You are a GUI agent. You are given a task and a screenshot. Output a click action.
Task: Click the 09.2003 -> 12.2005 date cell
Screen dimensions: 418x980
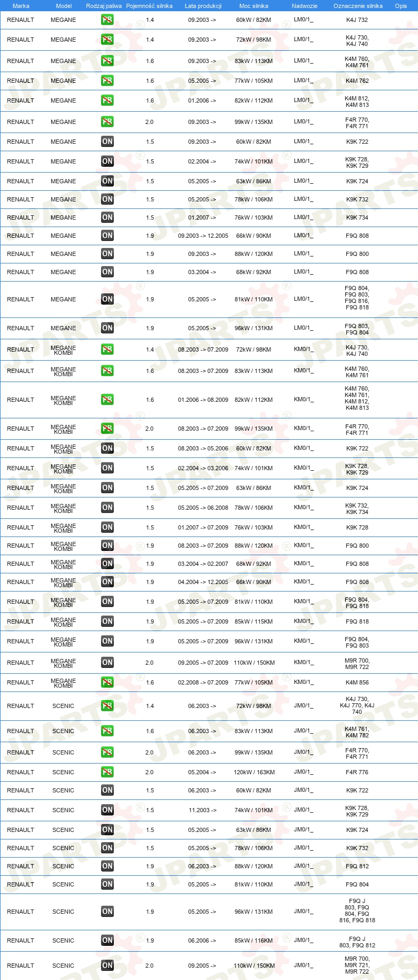(203, 236)
